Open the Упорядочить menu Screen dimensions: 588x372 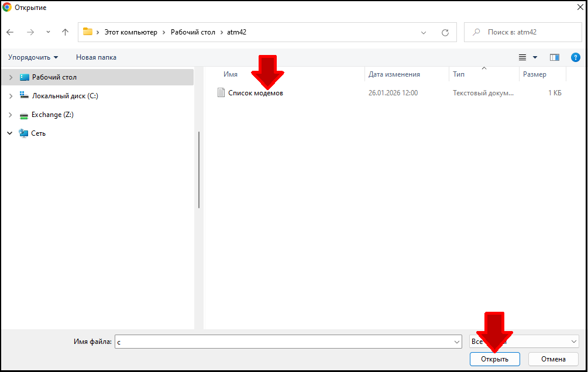[x=33, y=57]
